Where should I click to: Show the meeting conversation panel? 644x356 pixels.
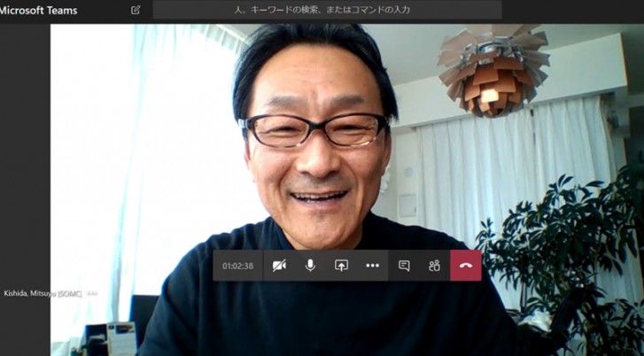pos(404,266)
